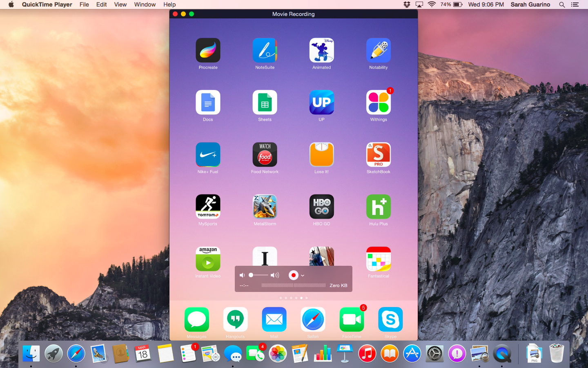Tap Messages in the iPad dock
Viewport: 588px width, 368px height.
coord(196,319)
